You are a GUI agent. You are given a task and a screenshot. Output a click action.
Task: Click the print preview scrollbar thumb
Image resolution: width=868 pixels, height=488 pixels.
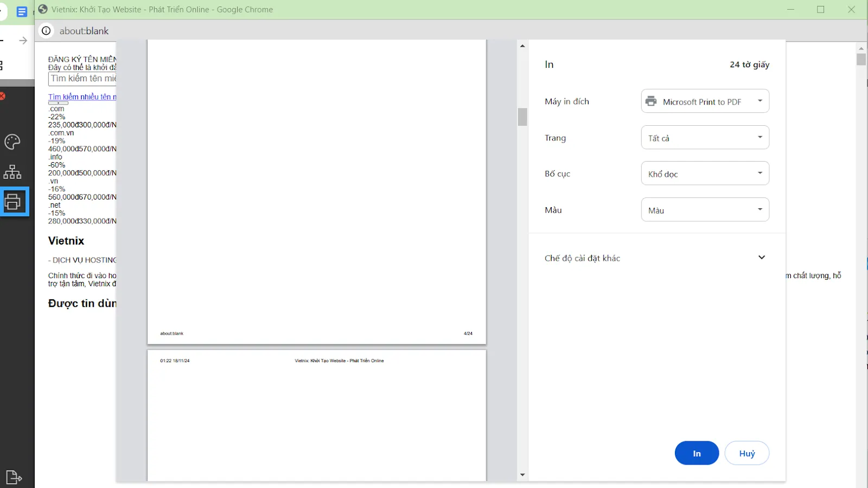click(x=522, y=117)
